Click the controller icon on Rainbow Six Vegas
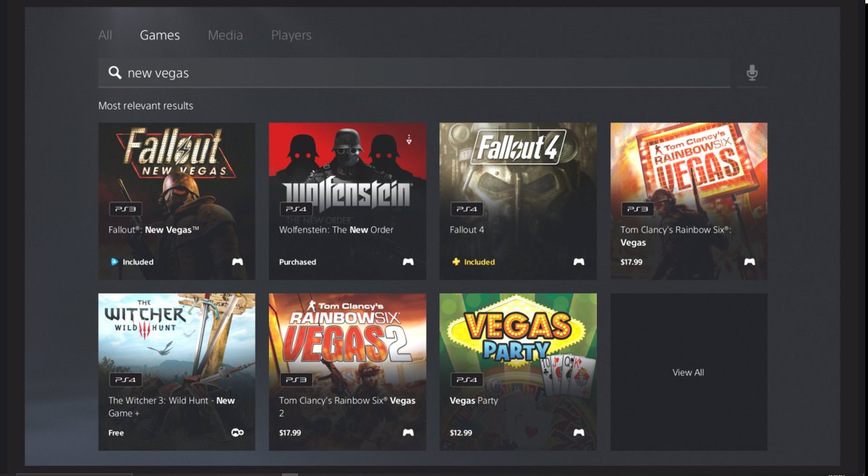This screenshot has height=476, width=868. [x=749, y=262]
